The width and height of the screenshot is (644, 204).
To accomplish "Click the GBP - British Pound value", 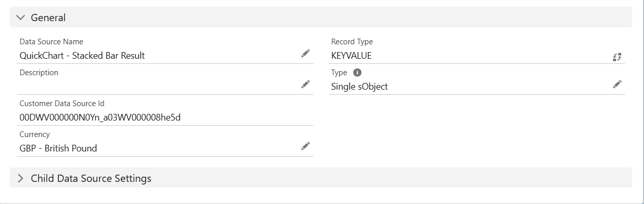I will pyautogui.click(x=58, y=148).
